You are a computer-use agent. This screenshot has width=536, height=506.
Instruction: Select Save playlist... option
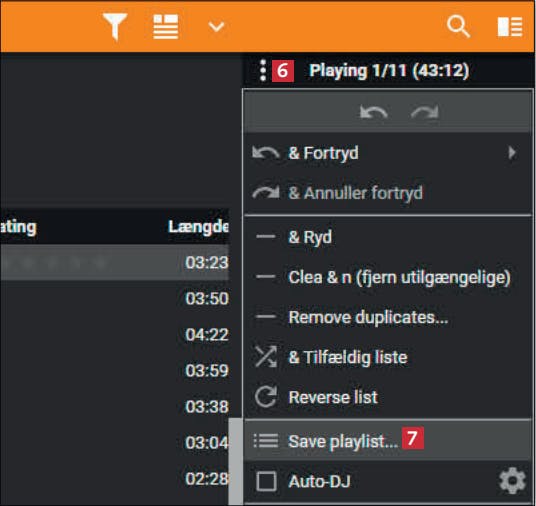tap(388, 440)
